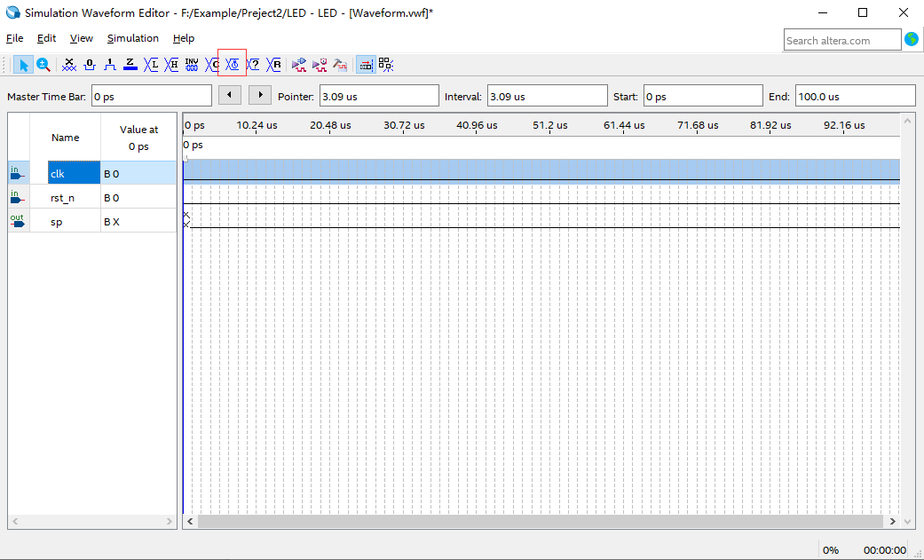Click signal list scrollbar left arrow
This screenshot has height=560, width=924.
point(15,521)
